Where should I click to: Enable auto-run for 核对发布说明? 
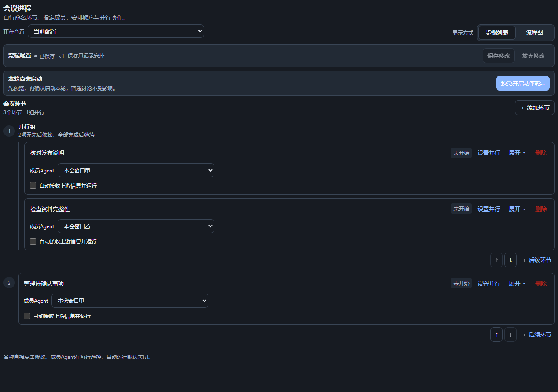[33, 186]
